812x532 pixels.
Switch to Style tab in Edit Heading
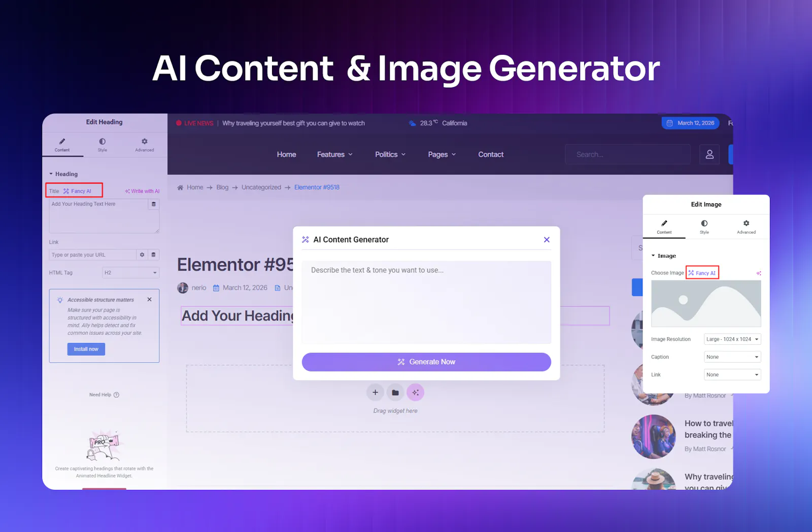103,145
